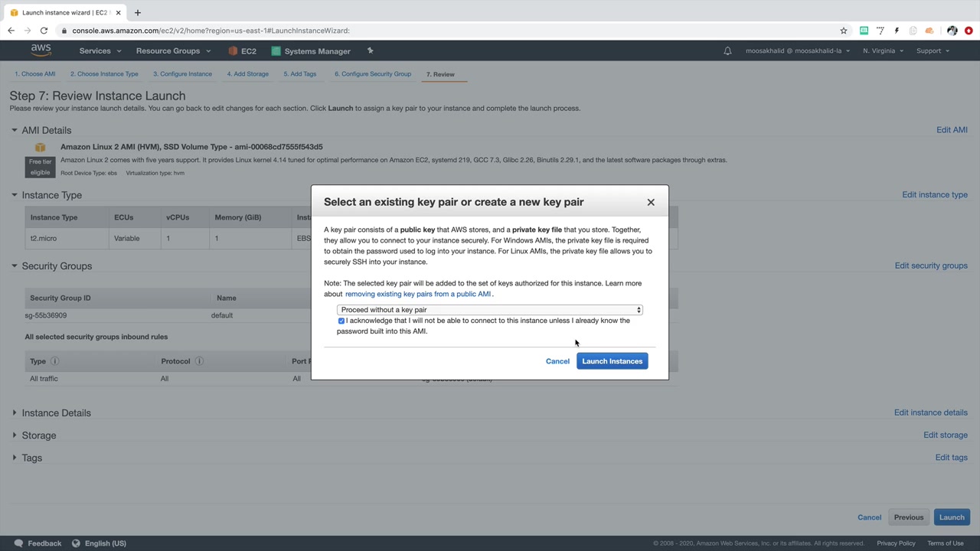The height and width of the screenshot is (551, 980).
Task: Uncheck the key pair acknowledgment checkbox
Action: coord(341,321)
